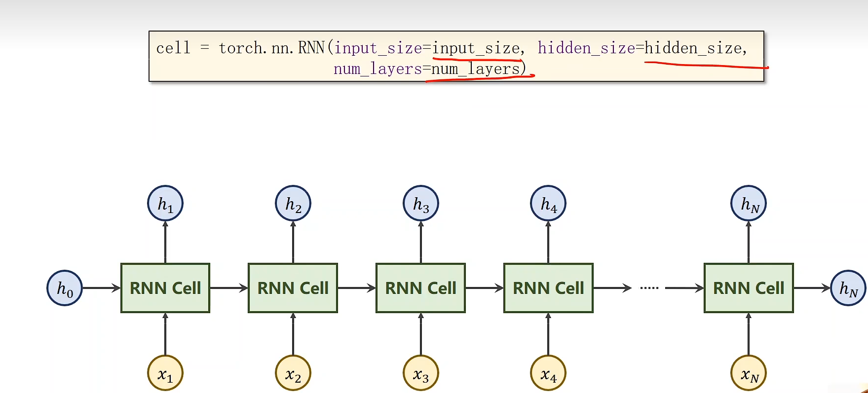Click the h0 initial hidden state circle
Viewport: 868px width, 393px height.
pos(65,288)
